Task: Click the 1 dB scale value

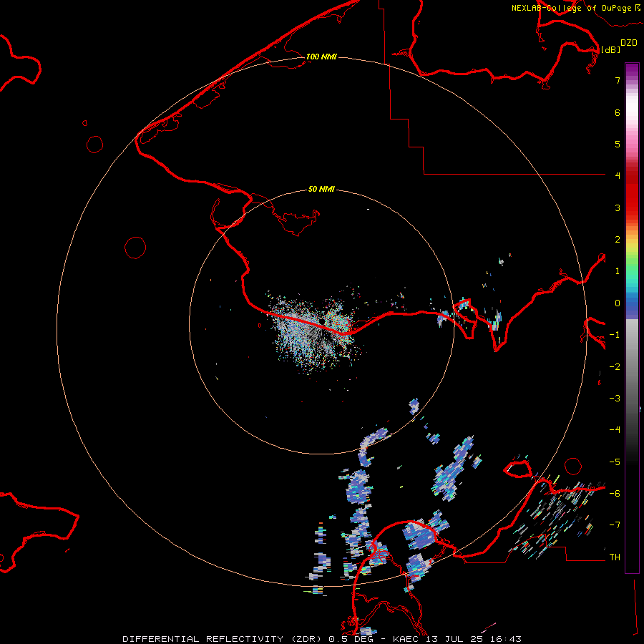Action: [618, 271]
